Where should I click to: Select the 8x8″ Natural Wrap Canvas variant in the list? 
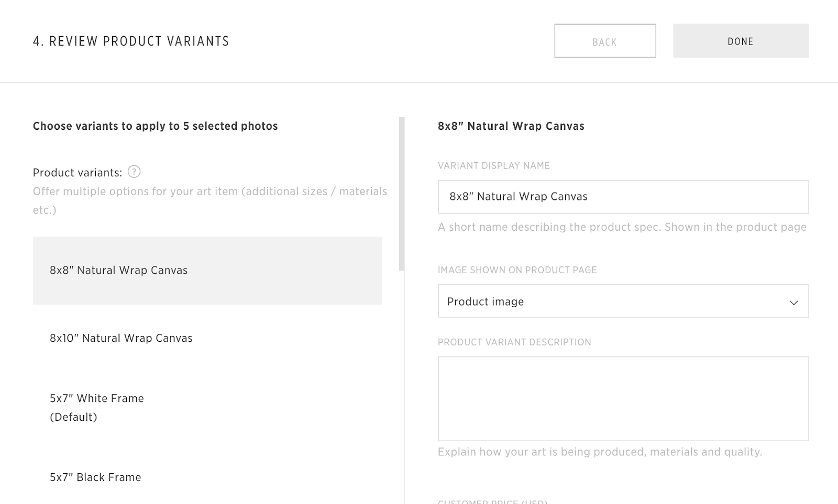[x=207, y=271]
